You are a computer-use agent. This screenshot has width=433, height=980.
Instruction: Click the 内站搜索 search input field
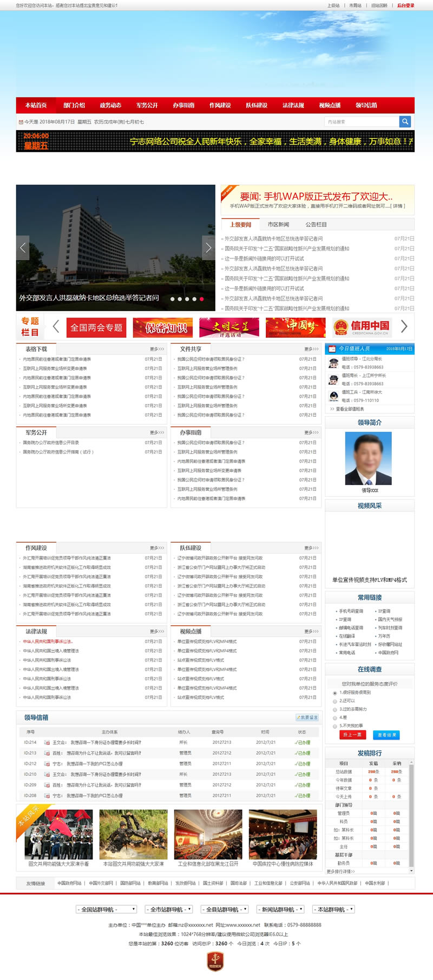click(362, 122)
